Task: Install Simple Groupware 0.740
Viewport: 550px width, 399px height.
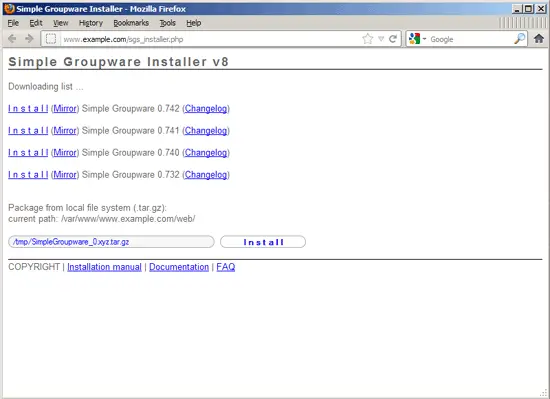Action: (x=28, y=153)
